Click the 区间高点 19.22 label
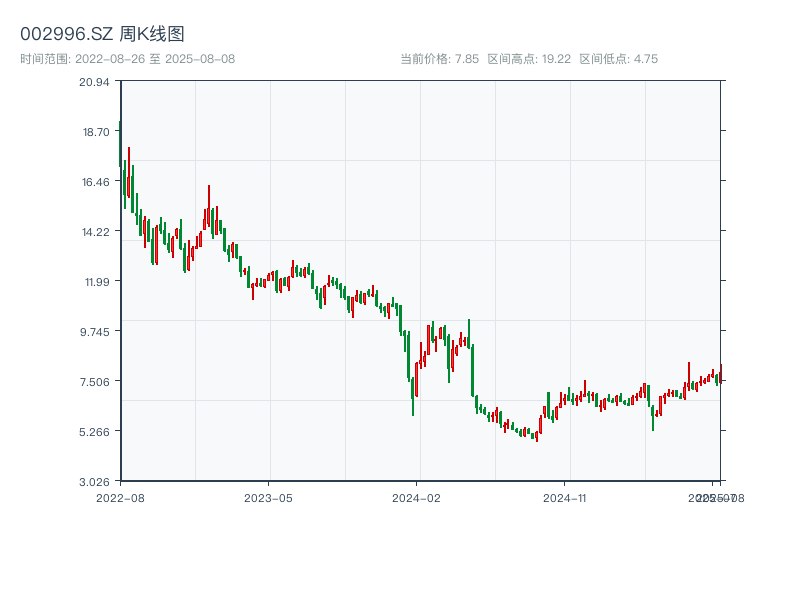800x600 pixels. tap(529, 59)
